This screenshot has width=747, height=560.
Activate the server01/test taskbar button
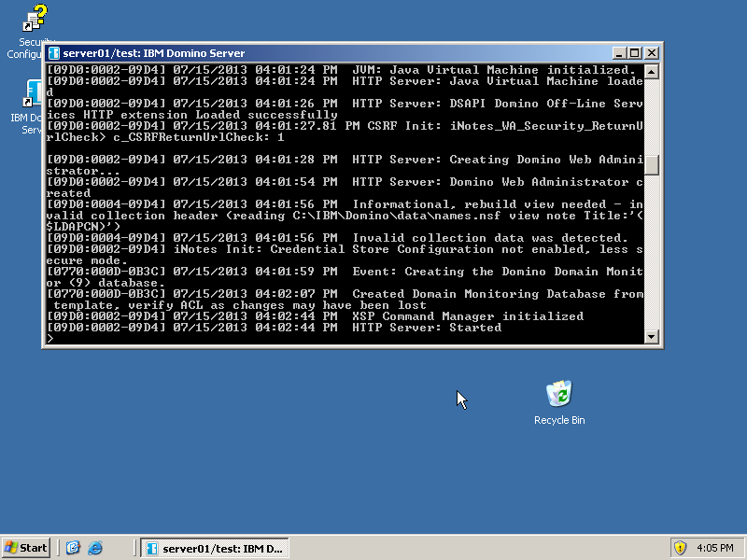[215, 548]
